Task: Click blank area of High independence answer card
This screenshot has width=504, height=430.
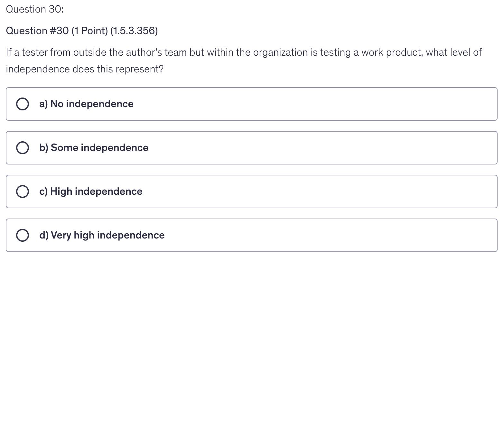Action: click(x=306, y=192)
